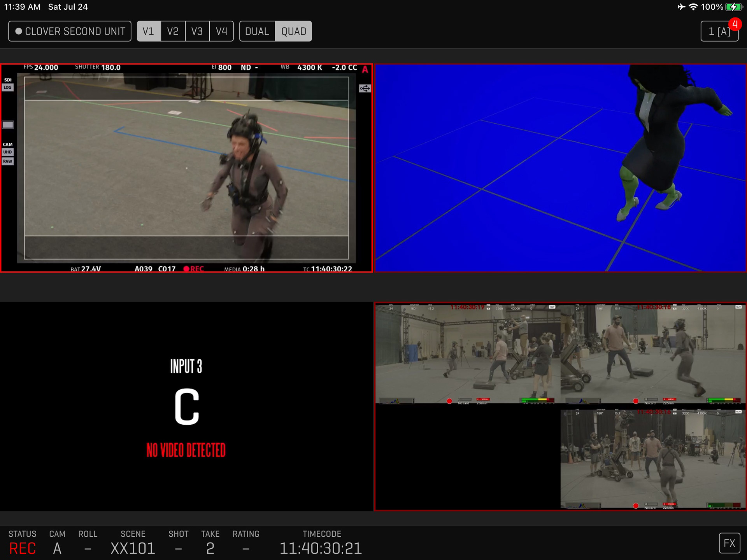Select the V4 video input
Viewport: 747px width, 560px height.
tap(221, 31)
